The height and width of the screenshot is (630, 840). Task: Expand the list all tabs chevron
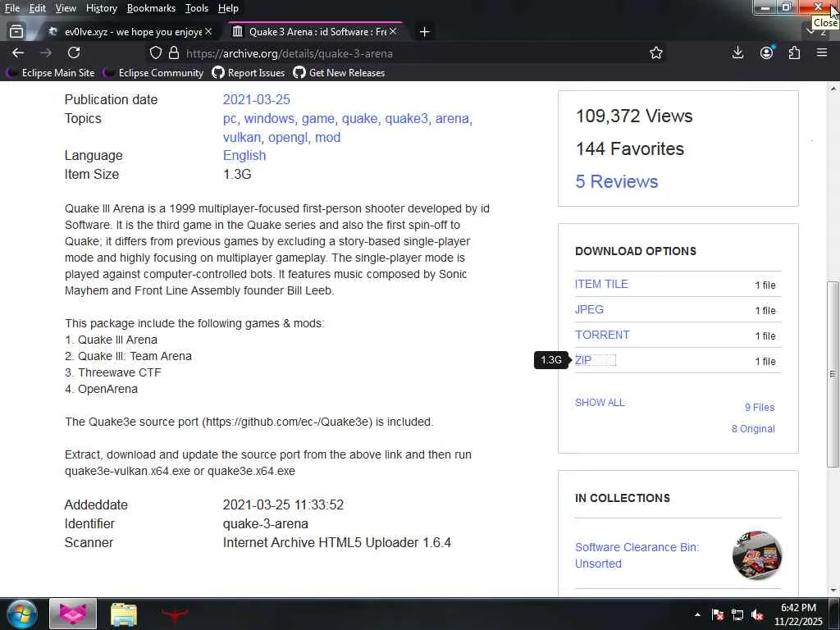click(x=811, y=32)
